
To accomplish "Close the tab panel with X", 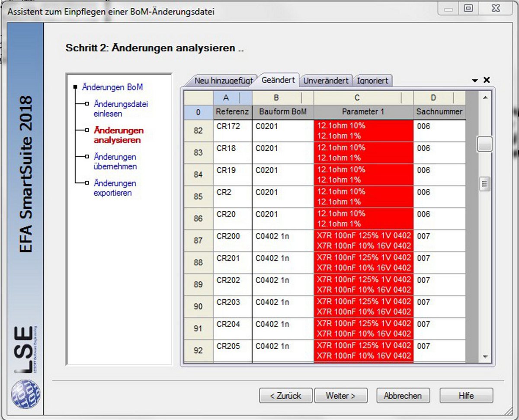I will coord(487,80).
